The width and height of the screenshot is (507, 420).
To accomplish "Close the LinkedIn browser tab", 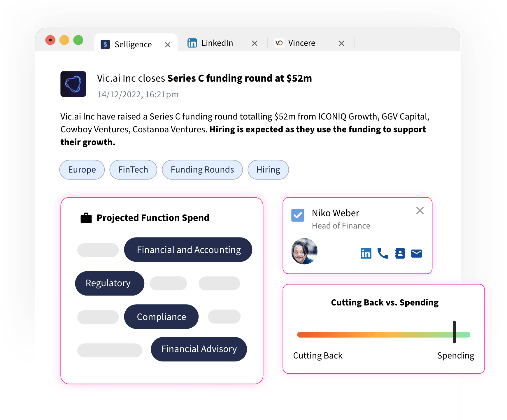I will [255, 43].
